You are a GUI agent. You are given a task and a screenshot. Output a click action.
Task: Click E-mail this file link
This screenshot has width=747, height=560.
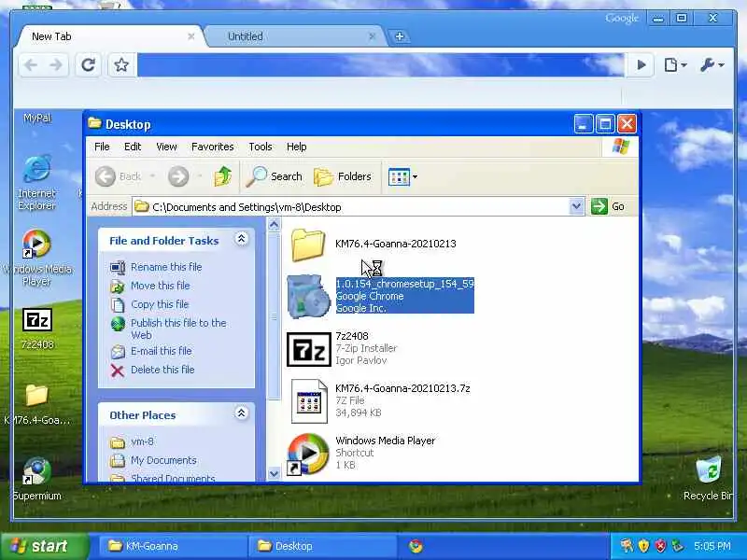point(161,351)
